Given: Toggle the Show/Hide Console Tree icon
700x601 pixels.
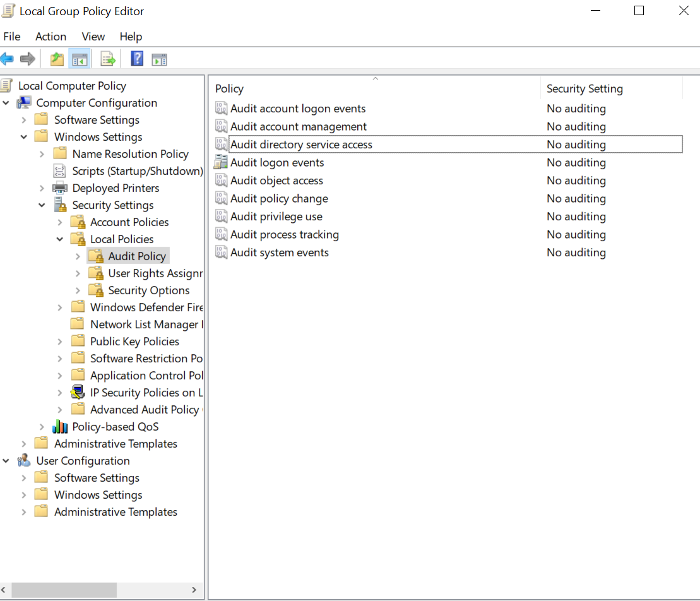Looking at the screenshot, I should click(80, 59).
